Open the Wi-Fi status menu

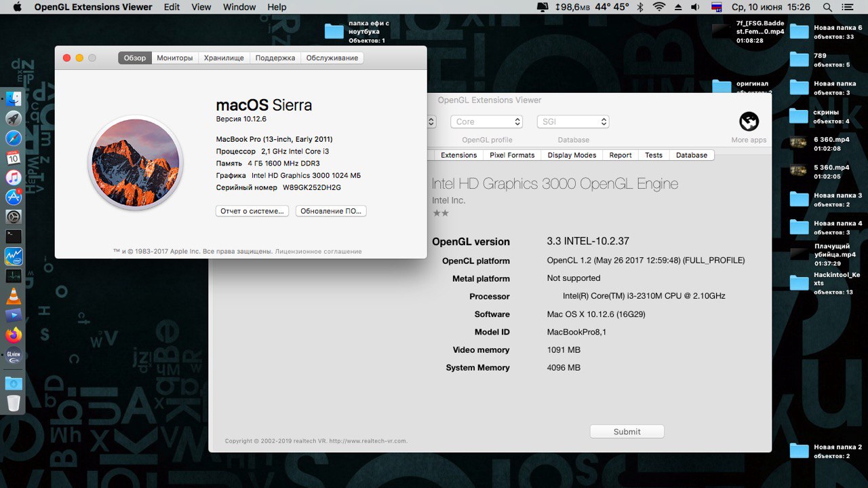659,7
